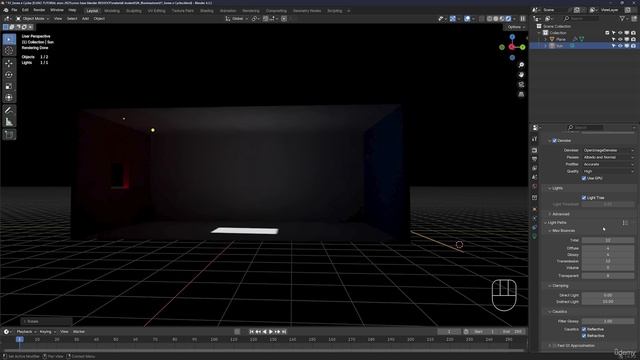Switch to rendered viewport shading
Viewport: 640px width, 360px height.
[x=509, y=19]
